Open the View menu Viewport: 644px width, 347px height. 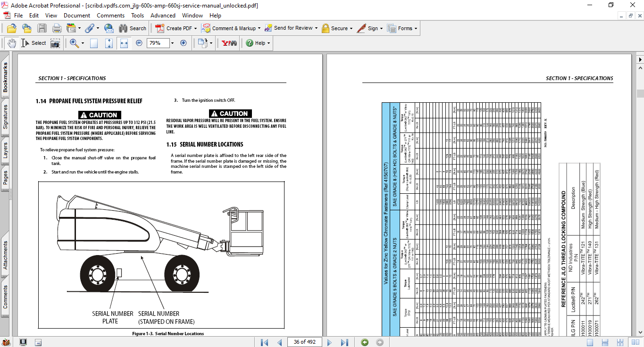point(50,16)
